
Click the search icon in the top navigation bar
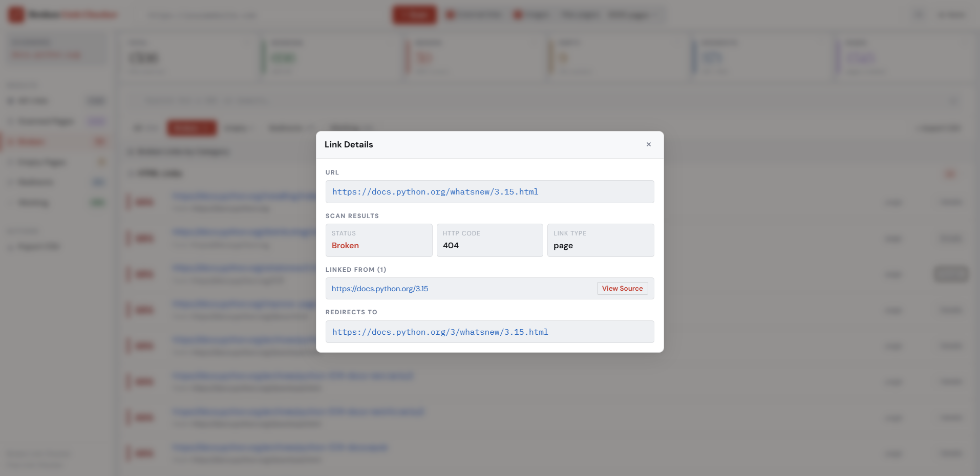918,15
